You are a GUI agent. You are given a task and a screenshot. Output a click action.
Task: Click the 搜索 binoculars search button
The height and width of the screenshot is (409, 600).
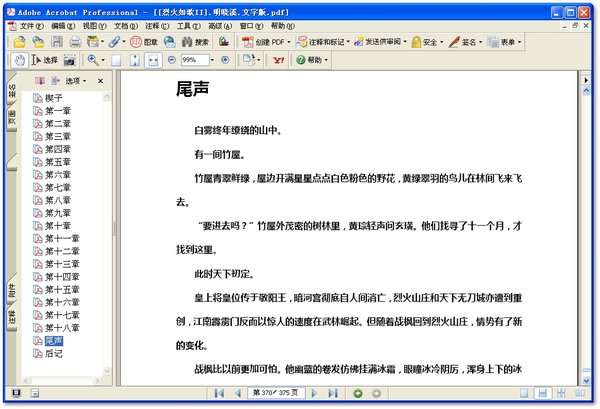tap(196, 42)
